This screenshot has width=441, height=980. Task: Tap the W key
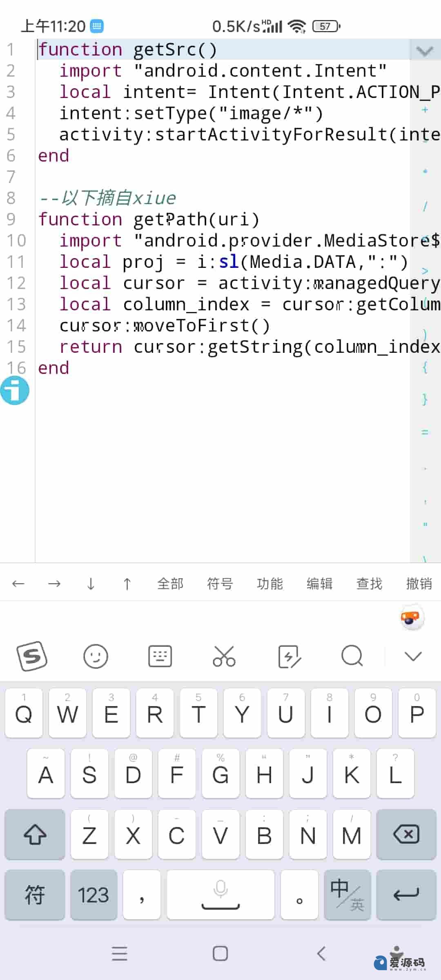(x=67, y=713)
